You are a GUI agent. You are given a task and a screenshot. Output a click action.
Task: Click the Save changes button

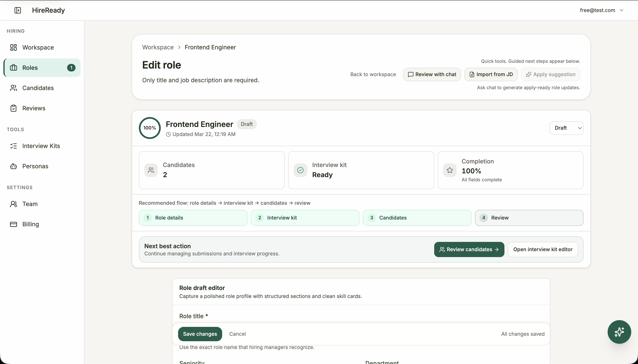(x=200, y=334)
